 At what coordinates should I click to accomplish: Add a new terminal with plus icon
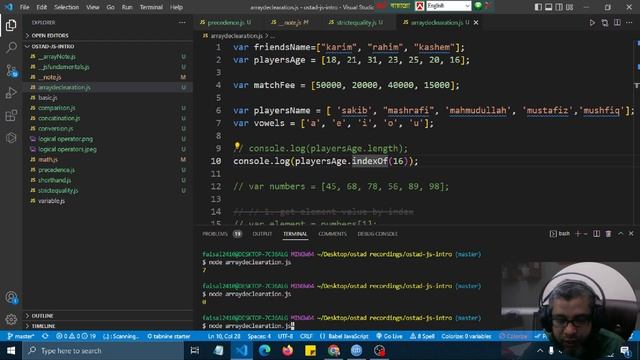pos(578,233)
